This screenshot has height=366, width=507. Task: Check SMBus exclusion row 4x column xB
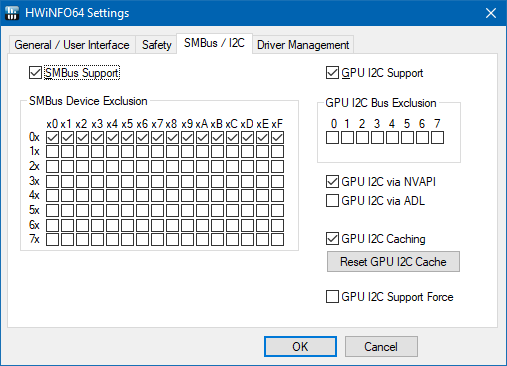tap(217, 195)
